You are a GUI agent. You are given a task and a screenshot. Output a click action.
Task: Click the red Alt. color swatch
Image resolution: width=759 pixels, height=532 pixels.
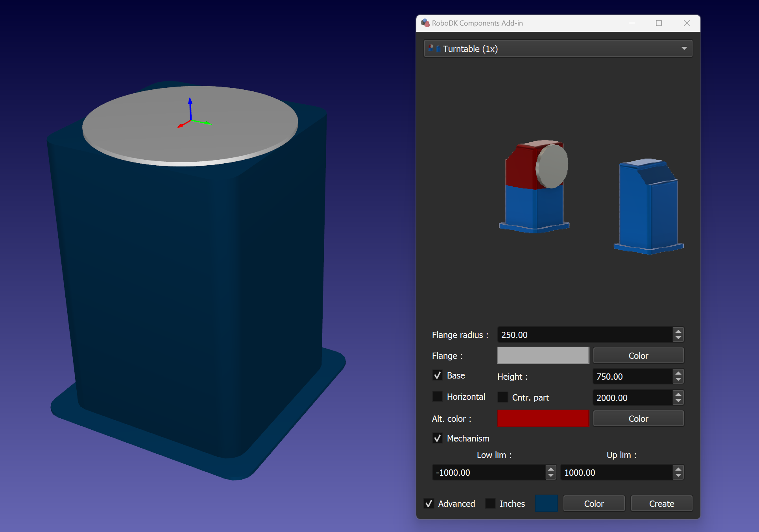point(543,418)
